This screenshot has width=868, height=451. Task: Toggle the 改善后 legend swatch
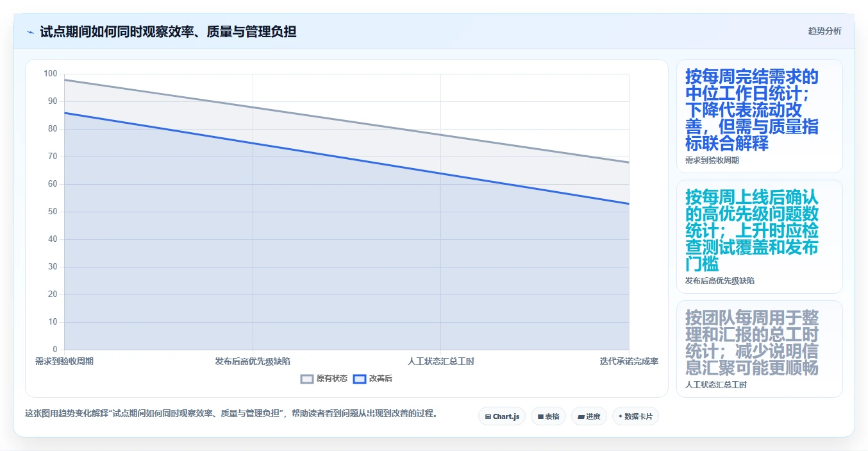(x=360, y=379)
